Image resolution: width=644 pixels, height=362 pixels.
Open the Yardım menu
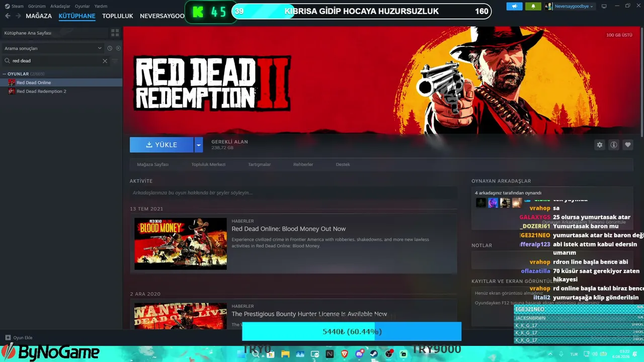[x=101, y=6]
